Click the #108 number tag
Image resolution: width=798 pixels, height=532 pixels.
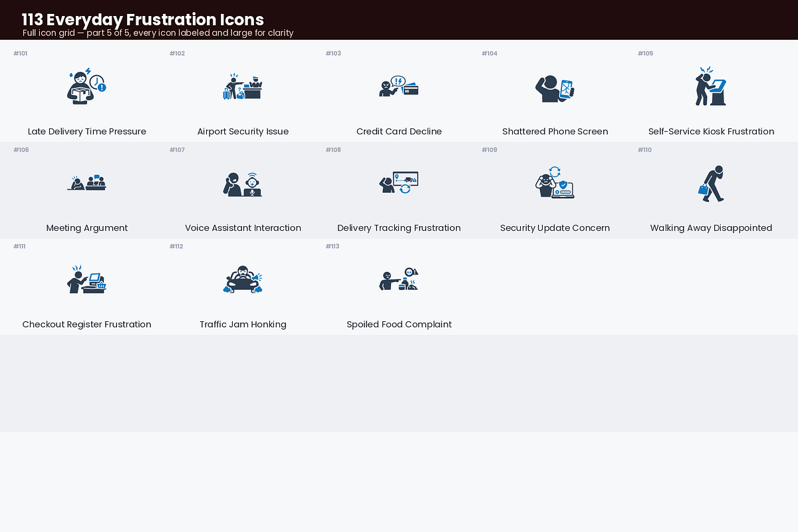click(333, 150)
